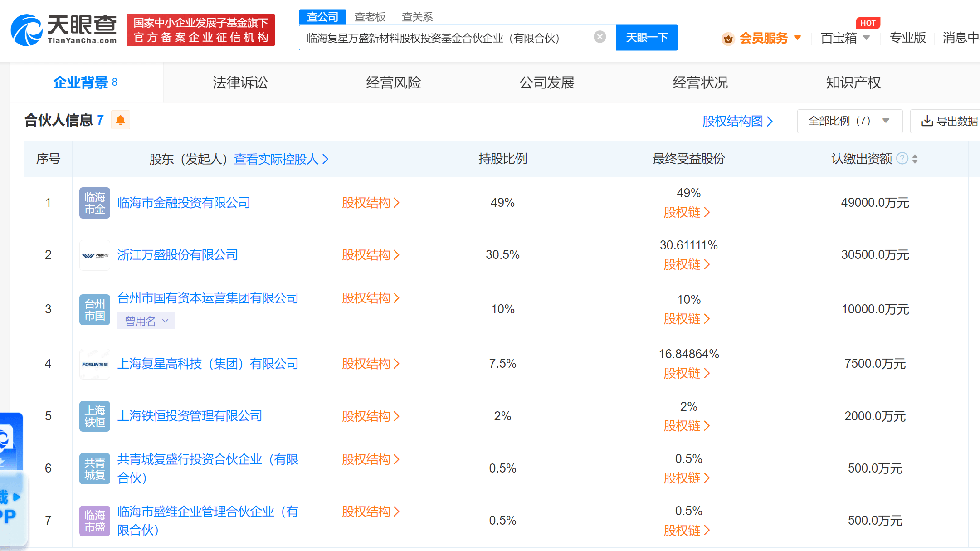The width and height of the screenshot is (980, 551).
Task: Select the 查老板 search tab
Action: tap(370, 17)
